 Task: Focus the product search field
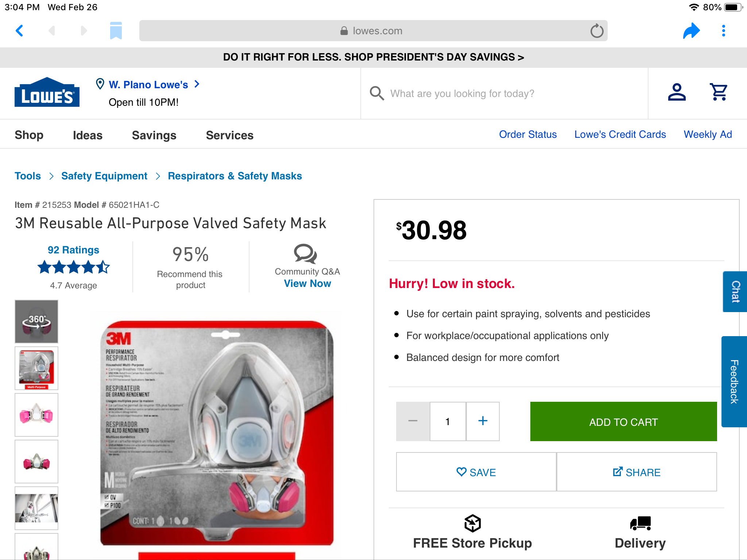tap(503, 94)
